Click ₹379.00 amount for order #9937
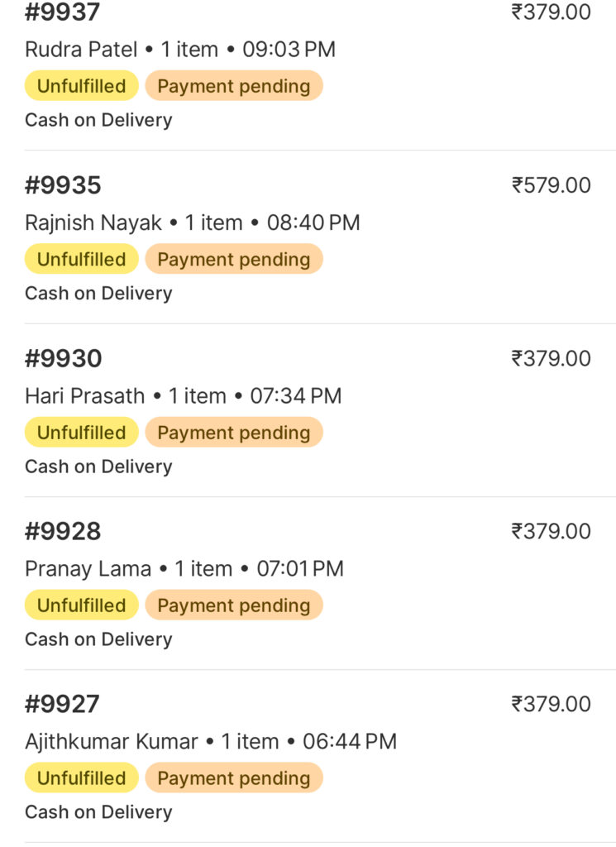This screenshot has width=616, height=847. click(551, 12)
